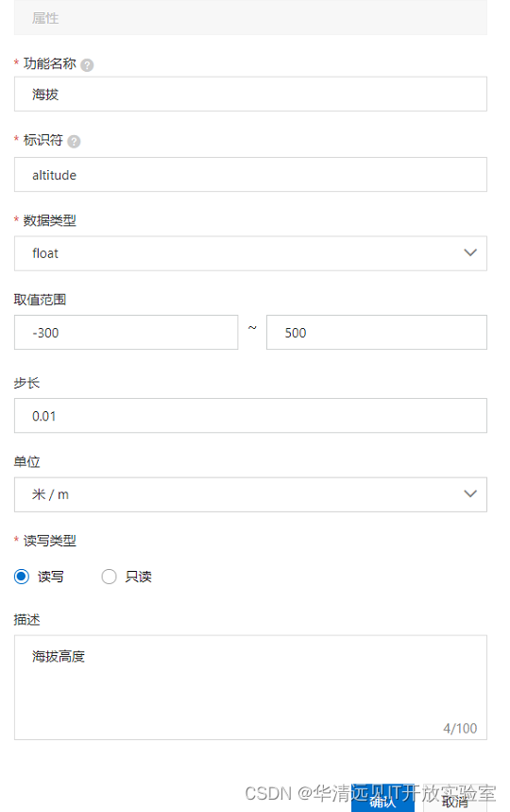Click the 取值范围 label text
Screen dimensions: 510x812
coord(40,300)
